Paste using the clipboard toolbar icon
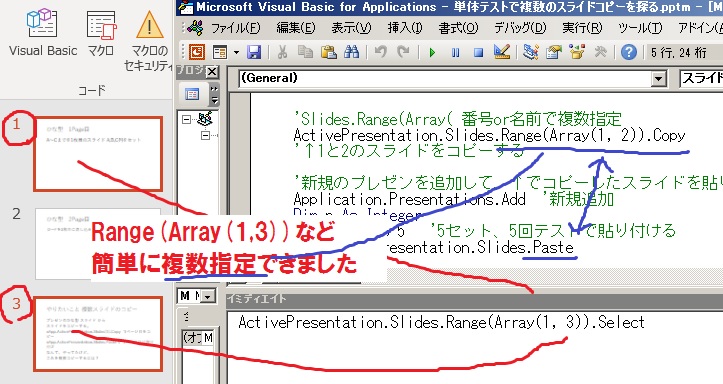This screenshot has width=723, height=384. point(328,53)
